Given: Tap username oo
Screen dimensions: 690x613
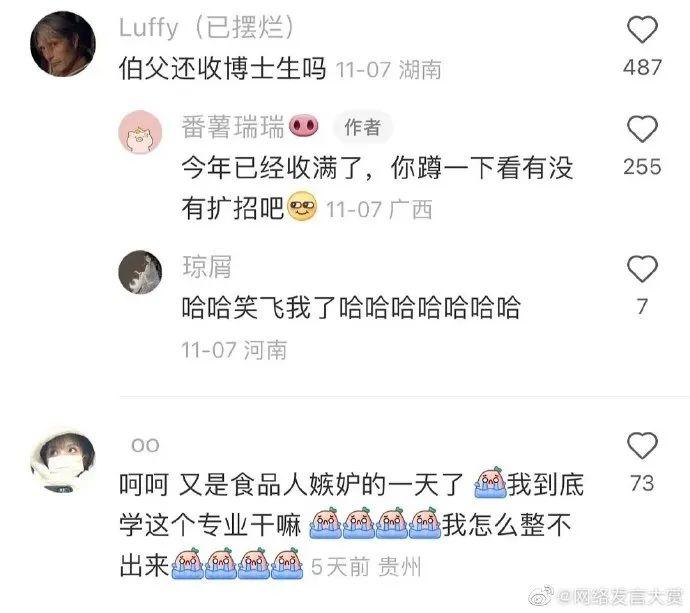Looking at the screenshot, I should (x=145, y=445).
